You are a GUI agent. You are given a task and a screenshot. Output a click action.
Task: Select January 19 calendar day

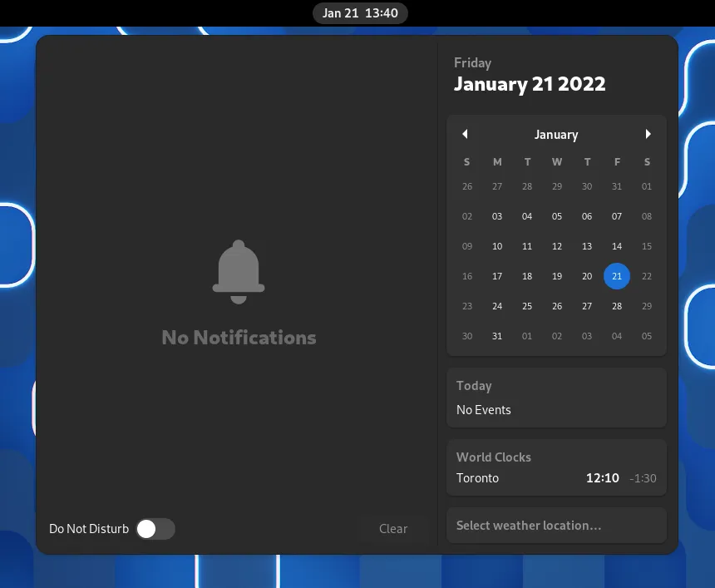[557, 276]
